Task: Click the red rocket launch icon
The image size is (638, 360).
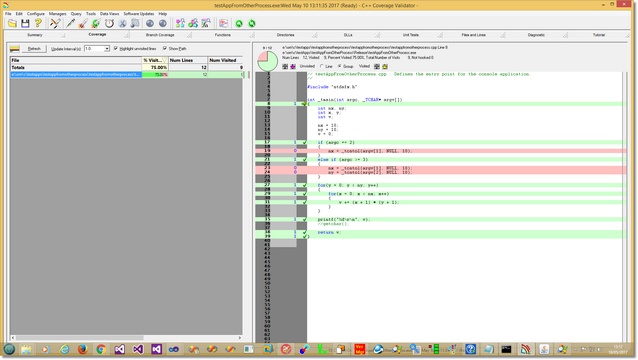Action: [83, 23]
